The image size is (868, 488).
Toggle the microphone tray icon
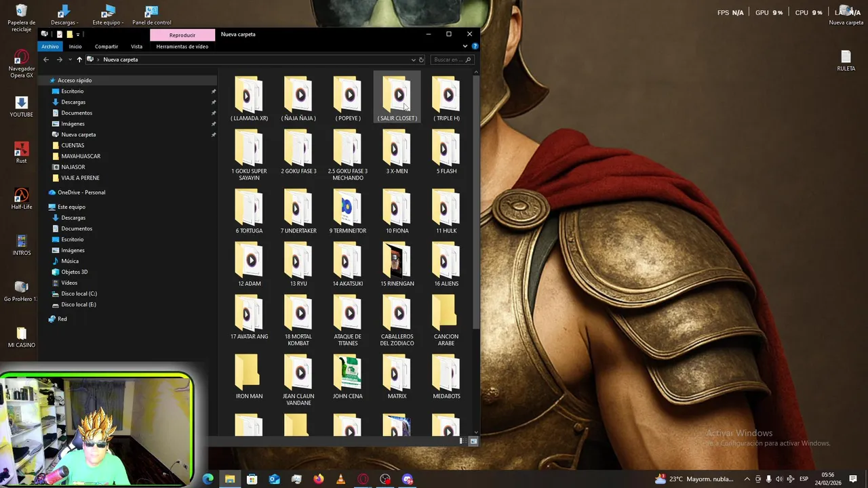click(x=769, y=479)
